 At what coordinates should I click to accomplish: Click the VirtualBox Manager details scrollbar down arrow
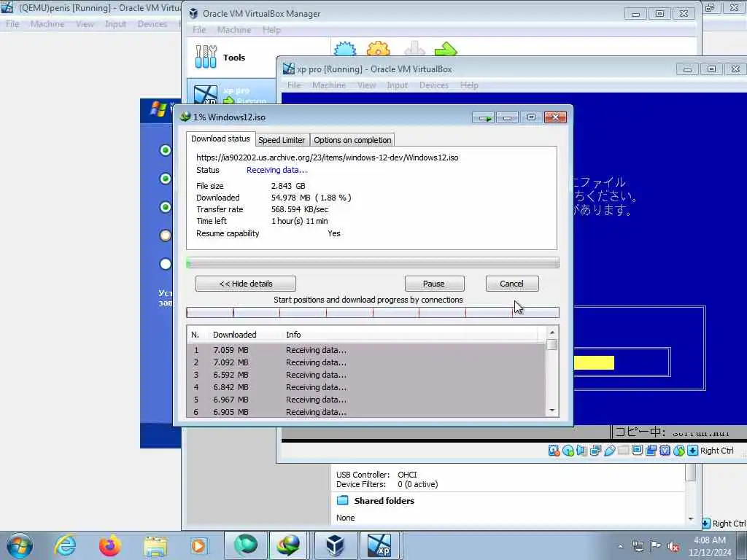691,518
